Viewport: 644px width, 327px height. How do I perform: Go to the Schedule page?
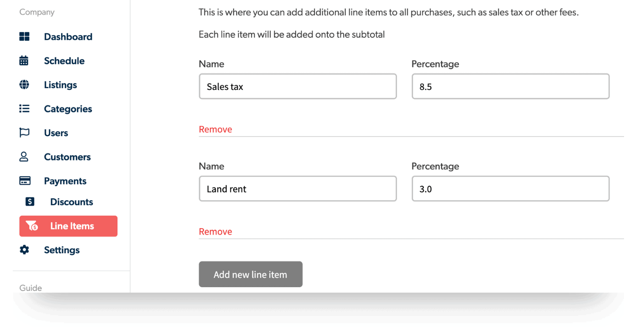[x=64, y=61]
